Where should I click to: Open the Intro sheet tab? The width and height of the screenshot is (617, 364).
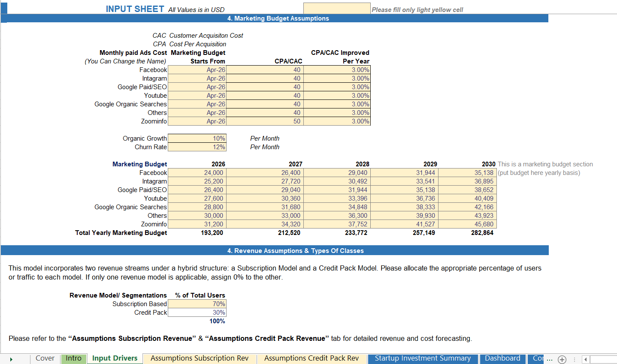click(73, 358)
